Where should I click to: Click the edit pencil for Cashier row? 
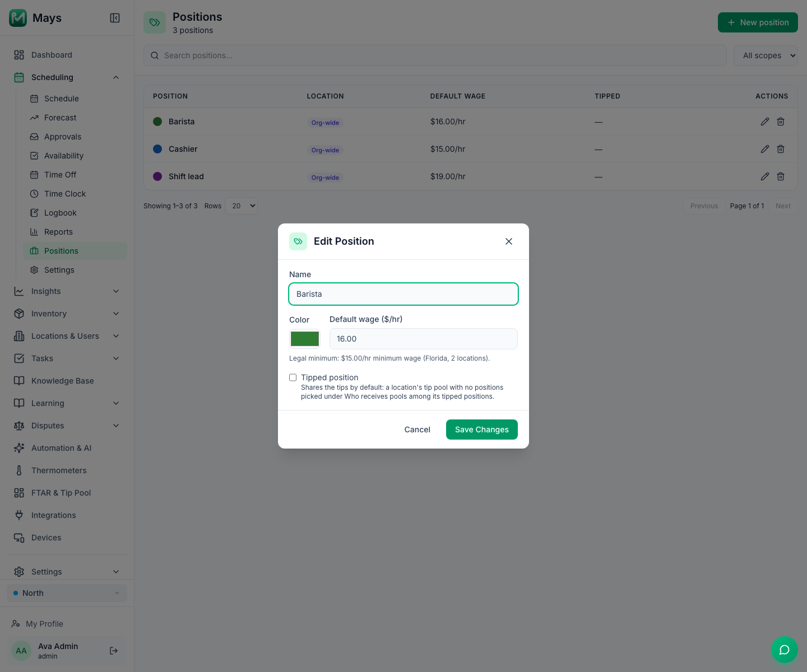tap(765, 149)
